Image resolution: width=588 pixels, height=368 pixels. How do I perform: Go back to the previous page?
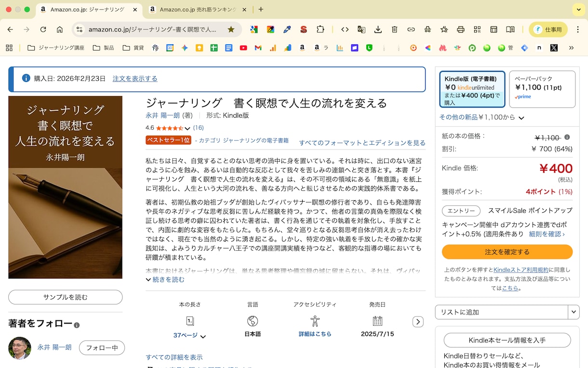(10, 29)
